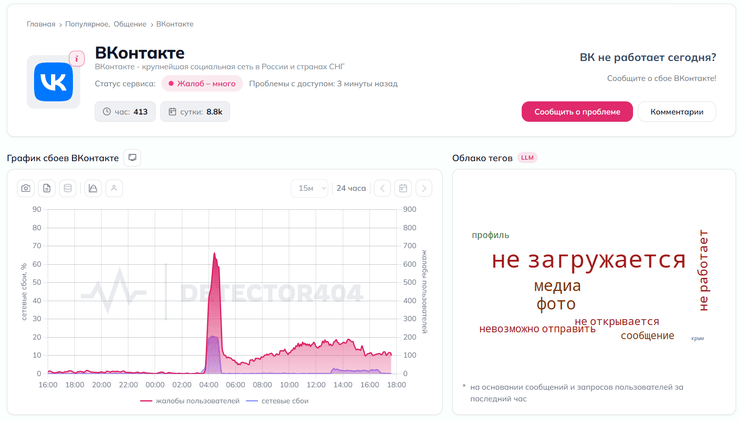This screenshot has height=422, width=740.
Task: Go to next period with right arrow
Action: [424, 188]
